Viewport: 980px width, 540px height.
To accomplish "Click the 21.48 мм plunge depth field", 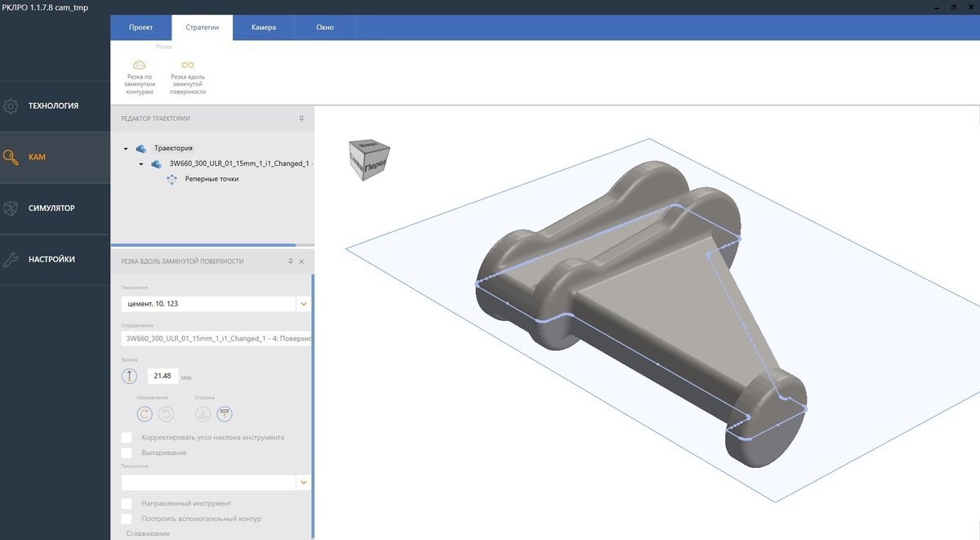I will 163,376.
